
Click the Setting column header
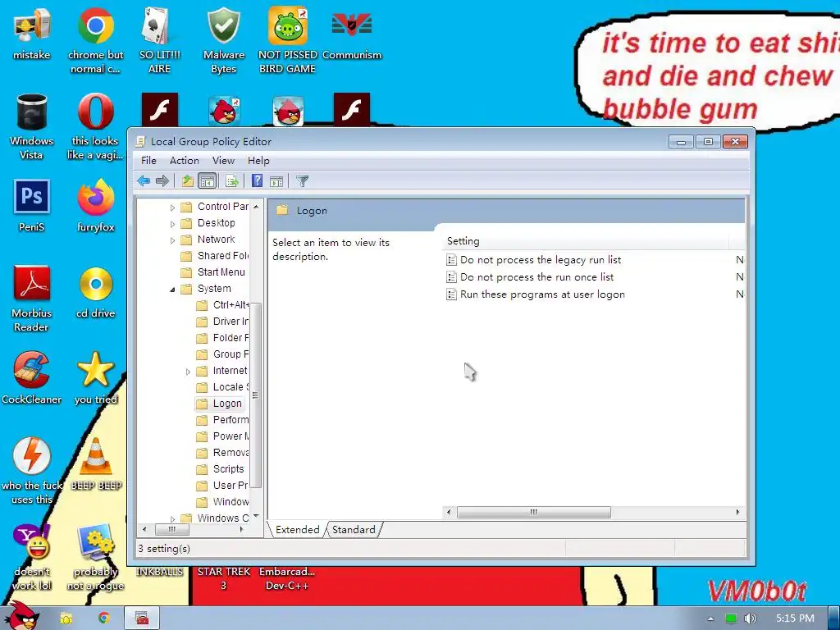586,241
